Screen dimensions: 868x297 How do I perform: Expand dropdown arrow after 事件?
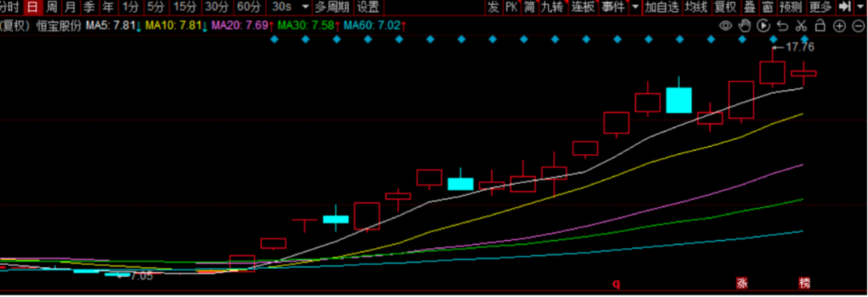[x=635, y=7]
